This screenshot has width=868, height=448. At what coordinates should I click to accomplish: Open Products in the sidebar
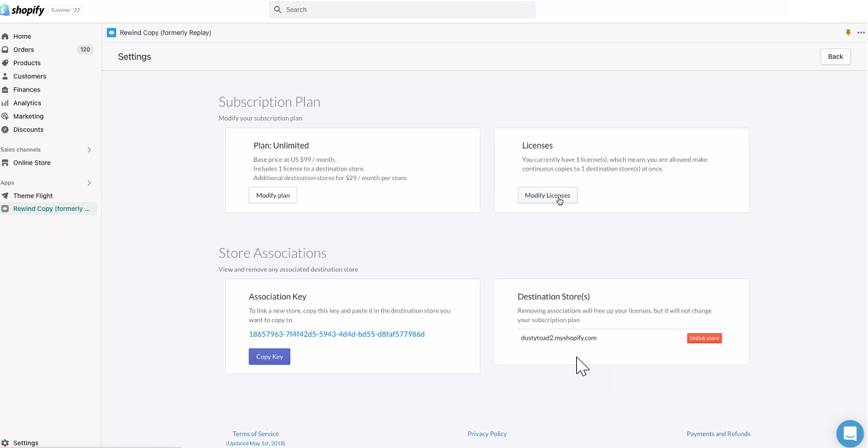[26, 63]
